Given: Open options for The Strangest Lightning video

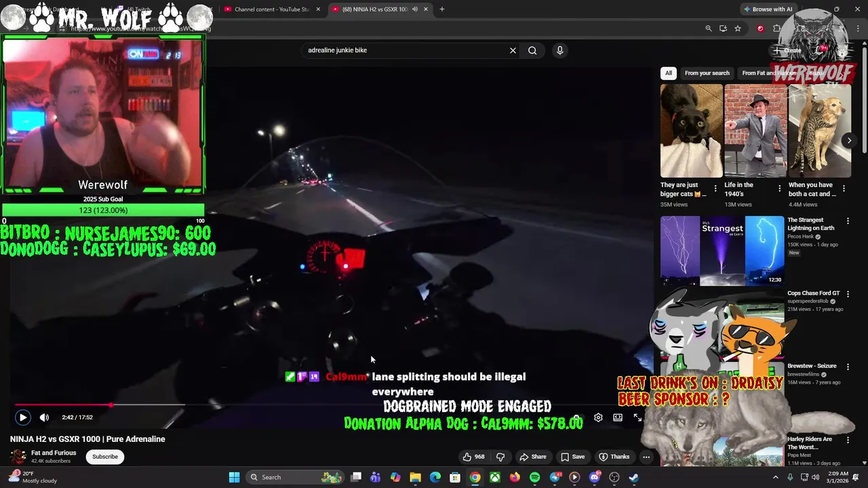Looking at the screenshot, I should [x=847, y=221].
